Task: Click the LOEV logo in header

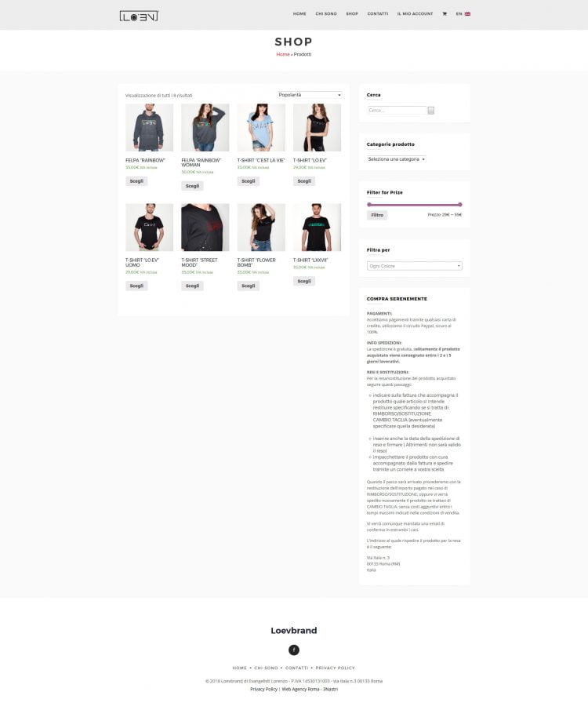Action: 139,16
